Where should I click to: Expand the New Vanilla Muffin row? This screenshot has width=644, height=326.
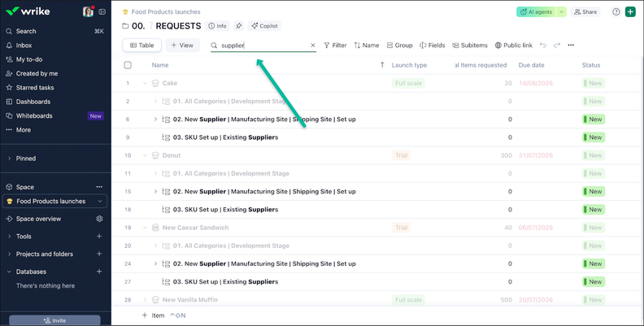pos(145,300)
